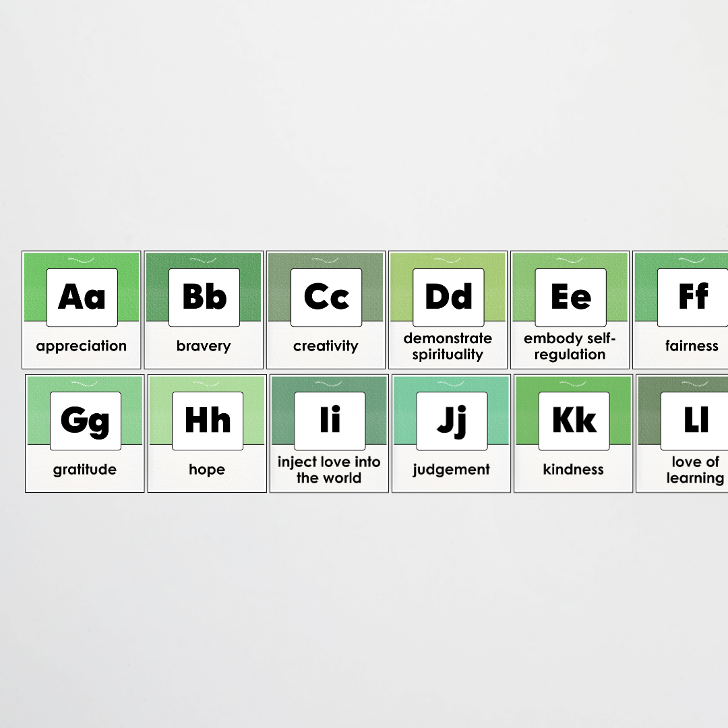728x728 pixels.
Task: Select the teal judgement card
Action: (x=451, y=434)
